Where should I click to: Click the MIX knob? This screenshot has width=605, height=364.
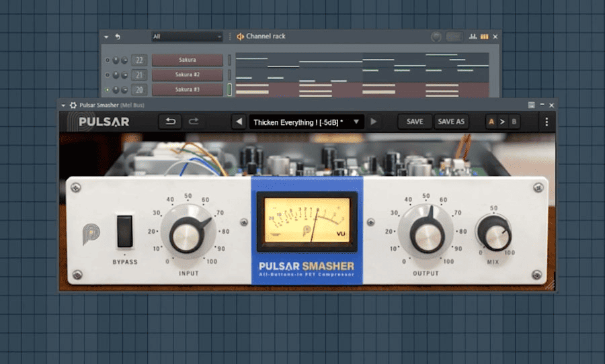[x=494, y=234]
